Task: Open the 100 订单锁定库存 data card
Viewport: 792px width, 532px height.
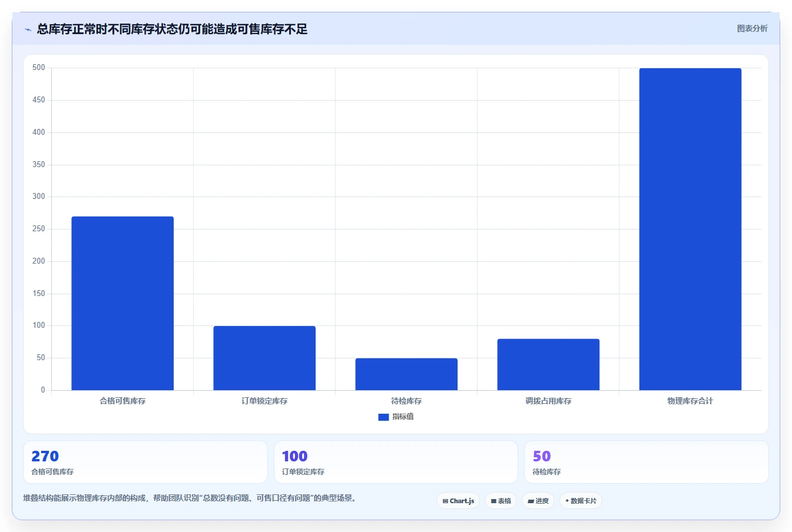Action: point(396,462)
